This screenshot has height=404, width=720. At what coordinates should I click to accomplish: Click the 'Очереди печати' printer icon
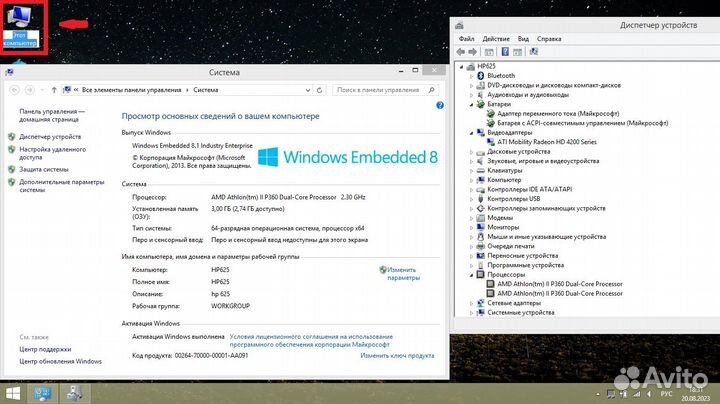click(x=481, y=246)
